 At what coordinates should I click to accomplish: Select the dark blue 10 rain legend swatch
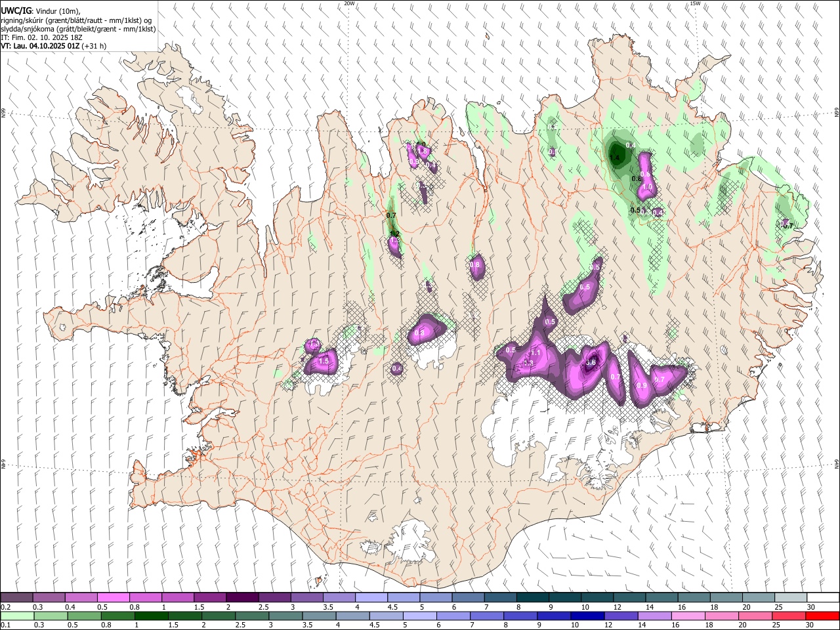[587, 616]
